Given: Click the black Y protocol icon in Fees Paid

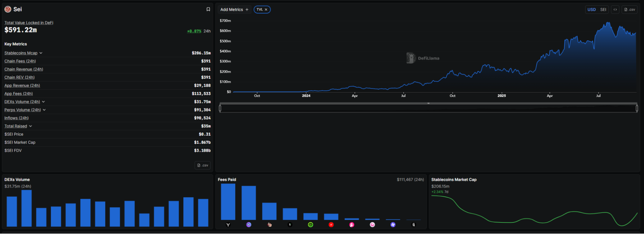Looking at the screenshot, I should pyautogui.click(x=228, y=225).
